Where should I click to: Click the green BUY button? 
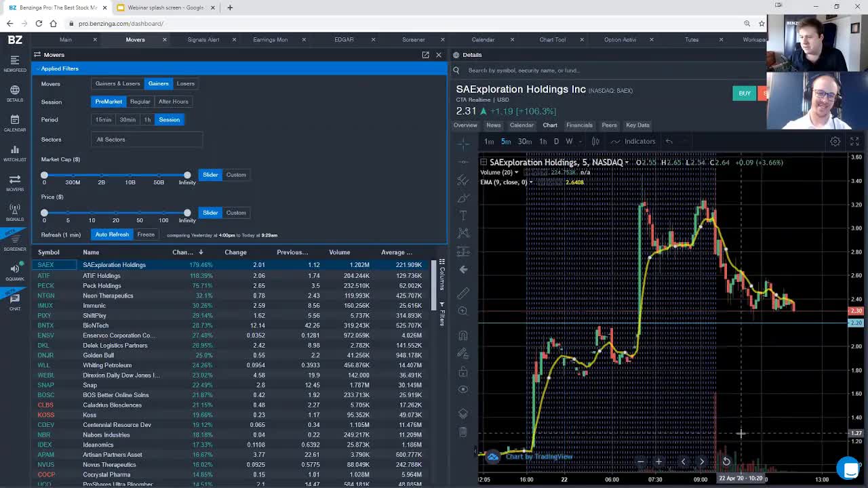tap(745, 94)
